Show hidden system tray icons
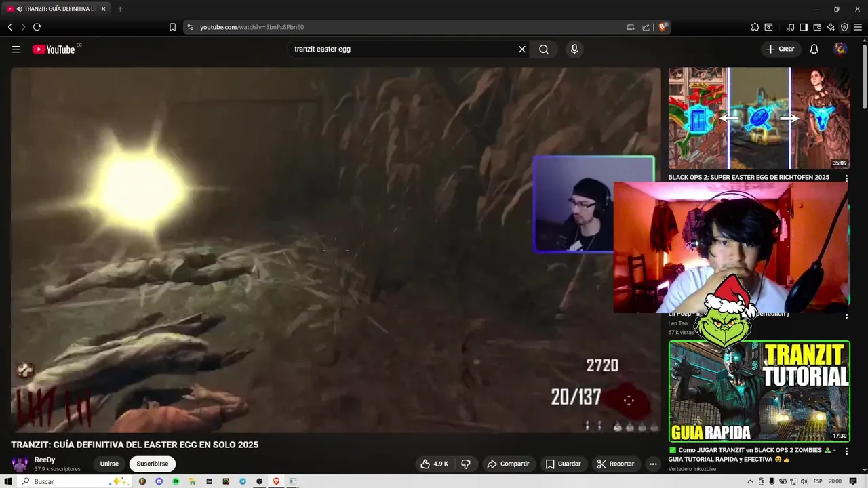The width and height of the screenshot is (868, 488). (x=751, y=481)
